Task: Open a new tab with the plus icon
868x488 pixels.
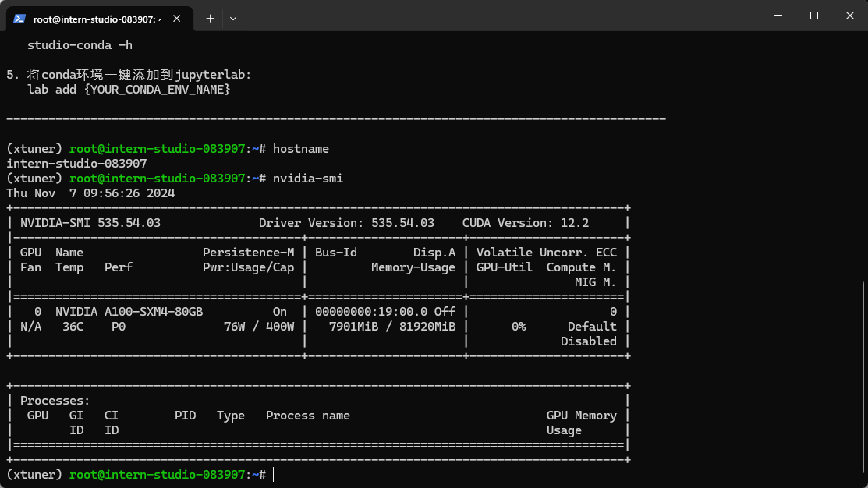Action: point(210,16)
